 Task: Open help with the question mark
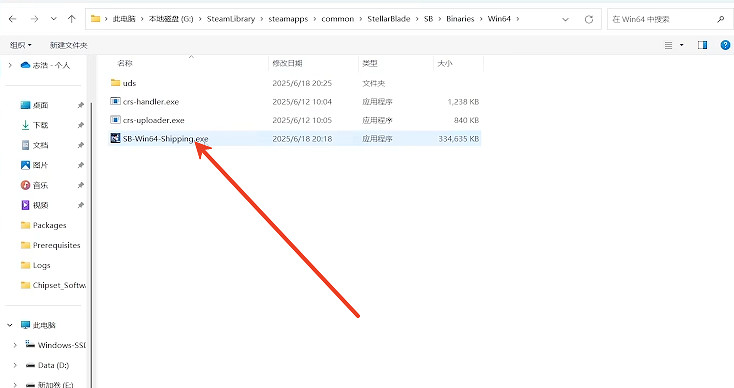[x=725, y=45]
